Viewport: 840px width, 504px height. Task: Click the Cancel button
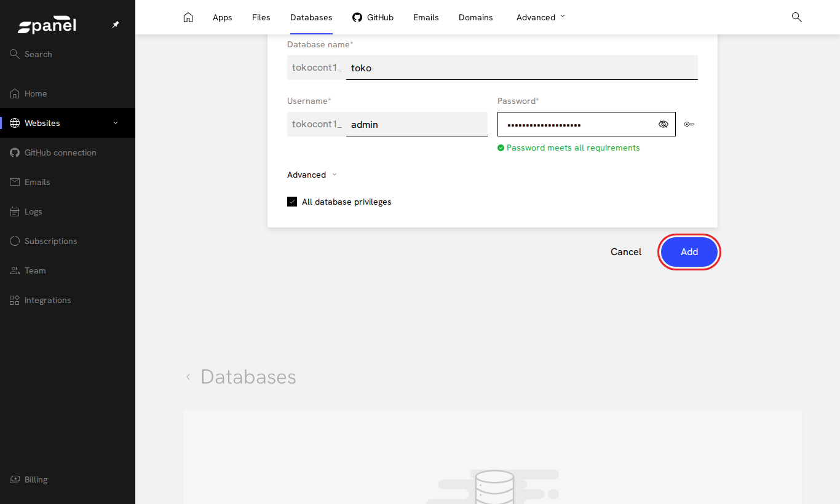[x=626, y=252]
